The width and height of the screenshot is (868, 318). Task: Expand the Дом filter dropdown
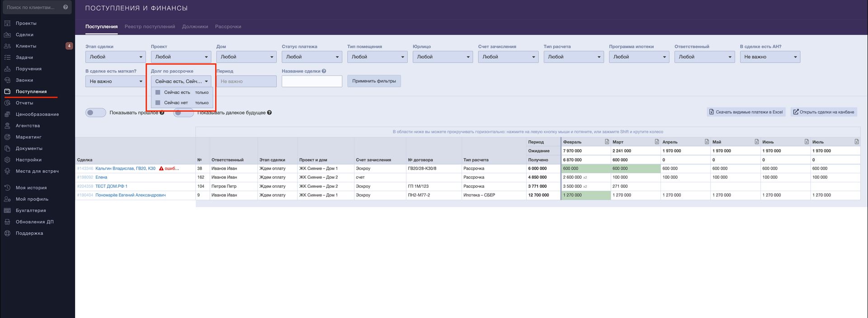tap(246, 57)
